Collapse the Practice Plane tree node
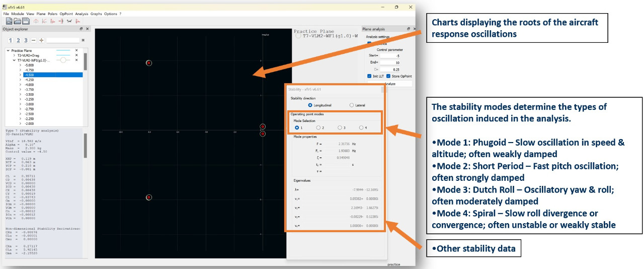 [8, 51]
